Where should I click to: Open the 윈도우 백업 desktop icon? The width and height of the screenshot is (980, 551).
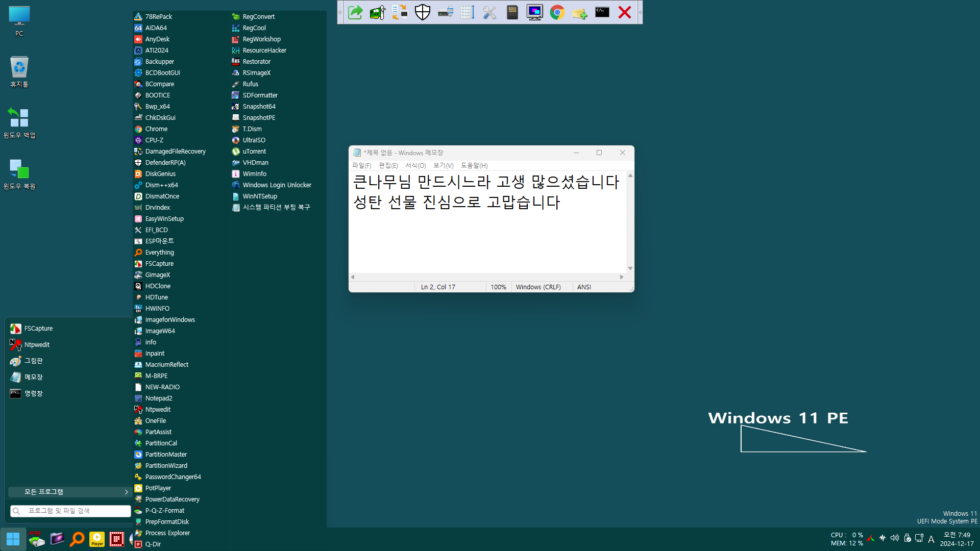coord(19,123)
